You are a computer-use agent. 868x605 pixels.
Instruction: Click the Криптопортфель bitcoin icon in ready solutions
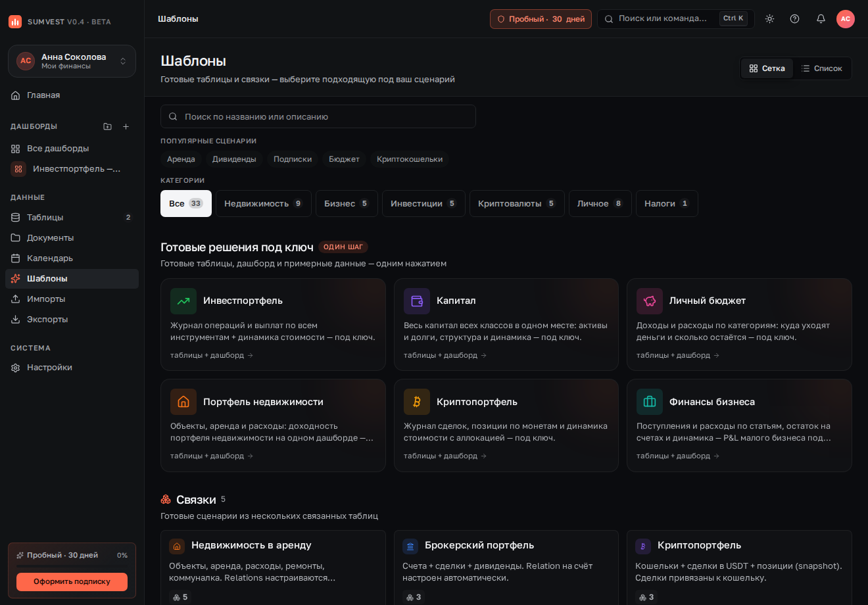click(x=417, y=402)
